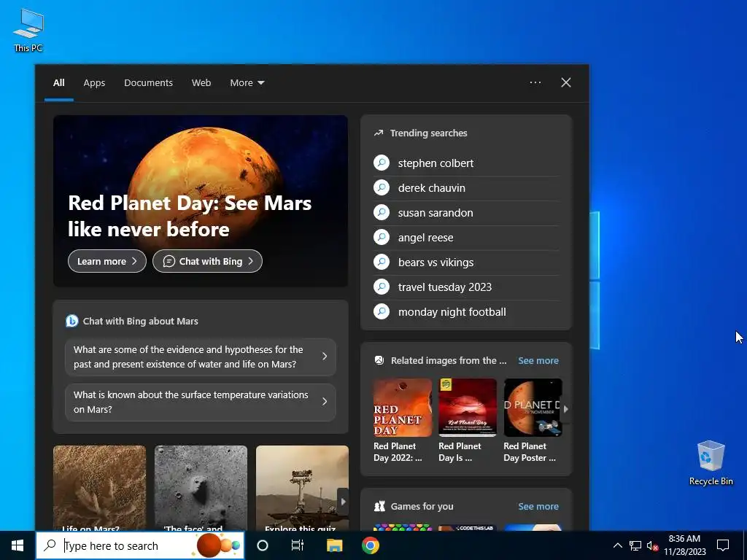The width and height of the screenshot is (747, 560).
Task: Search trending topic stephen colbert
Action: (x=466, y=163)
